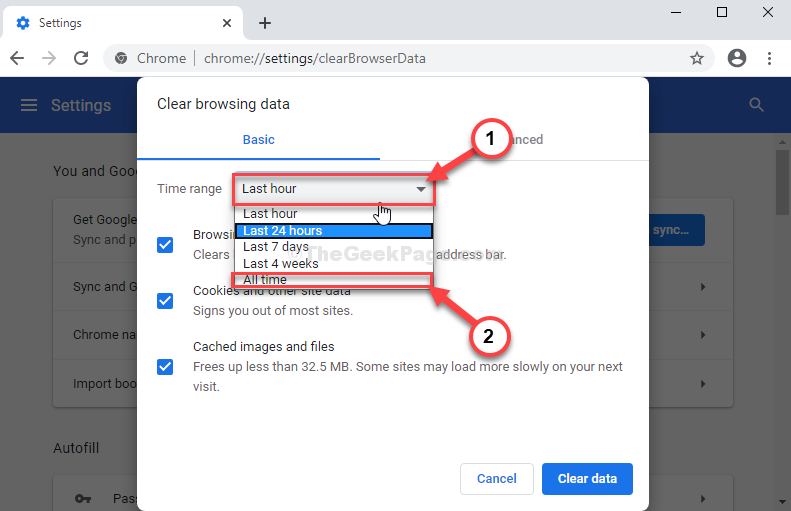Toggle the Cookies and other site data checkbox

pyautogui.click(x=165, y=300)
